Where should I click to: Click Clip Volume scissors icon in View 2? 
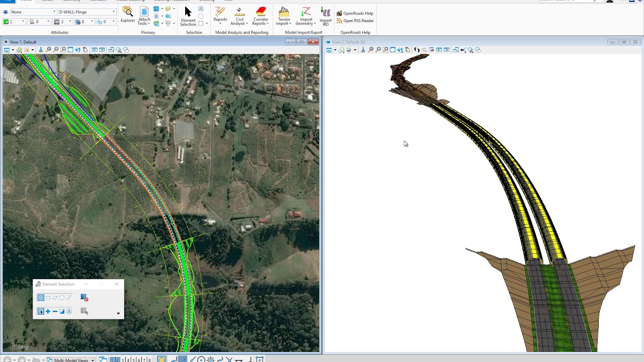[x=471, y=50]
